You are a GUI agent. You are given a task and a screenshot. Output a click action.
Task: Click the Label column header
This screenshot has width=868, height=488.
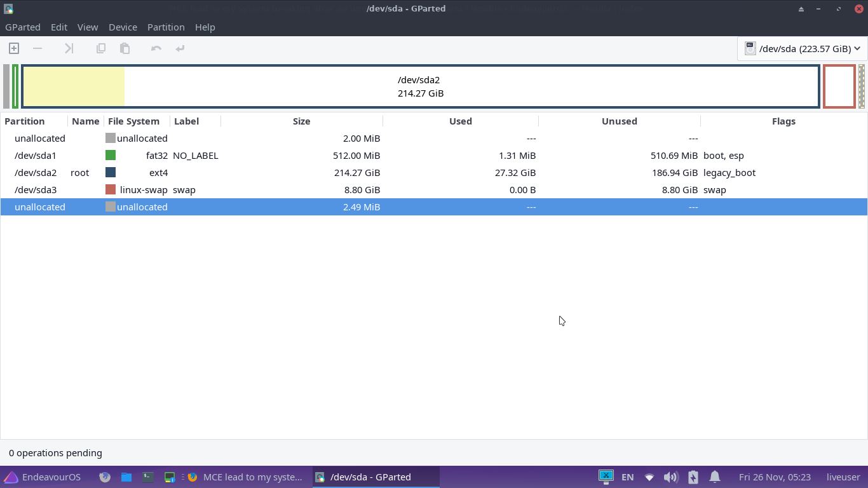click(195, 121)
